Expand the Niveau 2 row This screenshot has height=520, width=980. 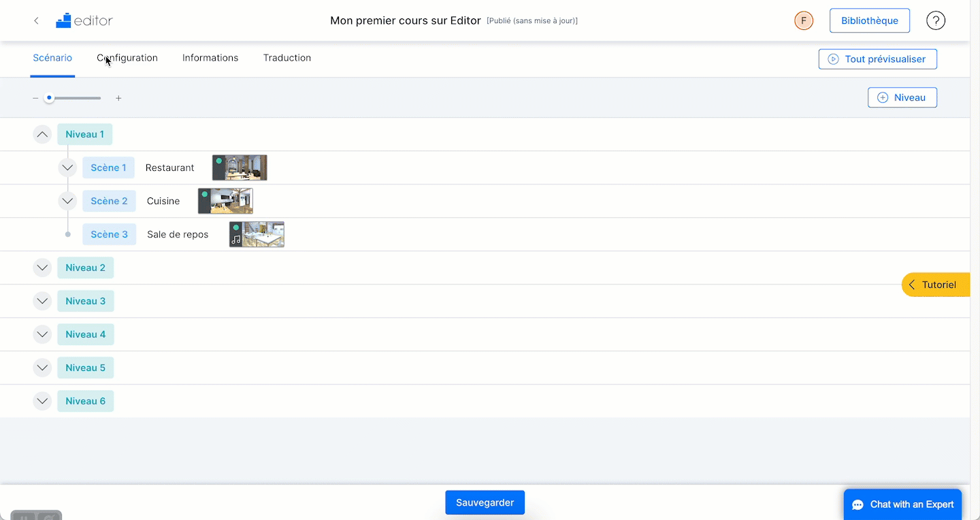coord(42,267)
